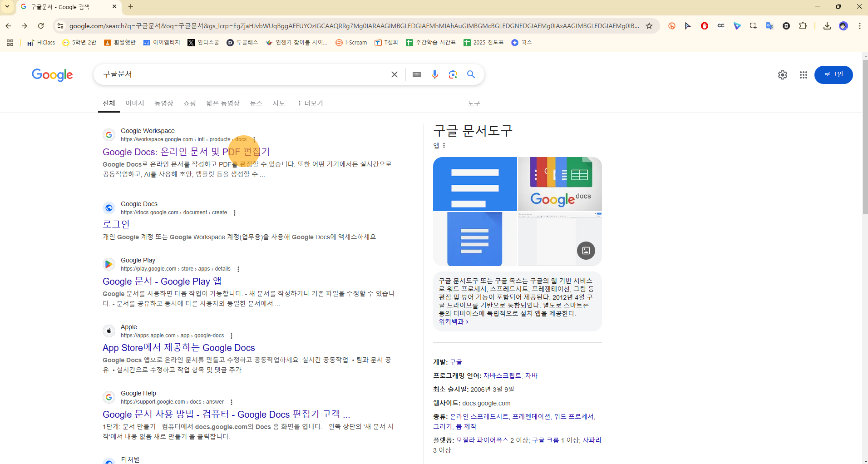Open the 로그인 search result link
Image resolution: width=868 pixels, height=464 pixels.
click(x=116, y=224)
